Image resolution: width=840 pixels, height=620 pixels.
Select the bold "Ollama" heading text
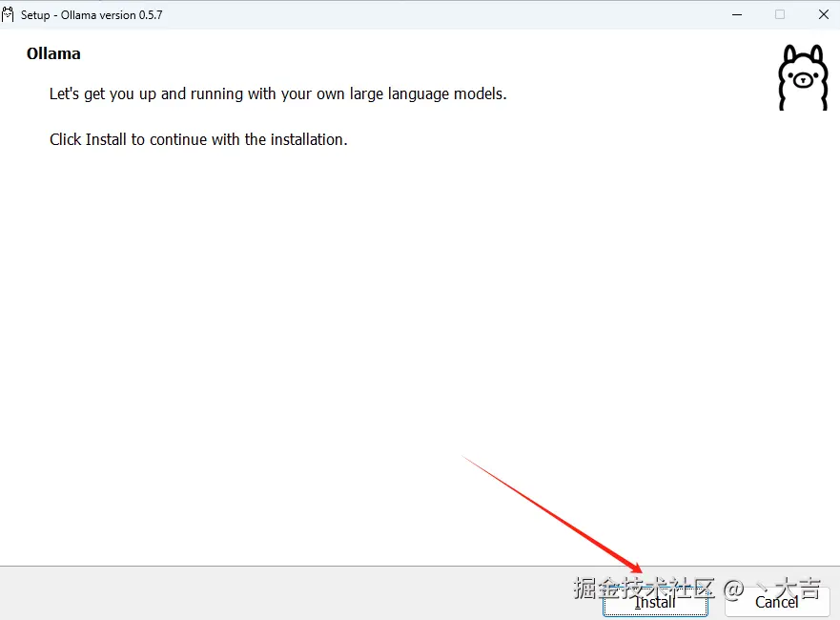coord(53,53)
